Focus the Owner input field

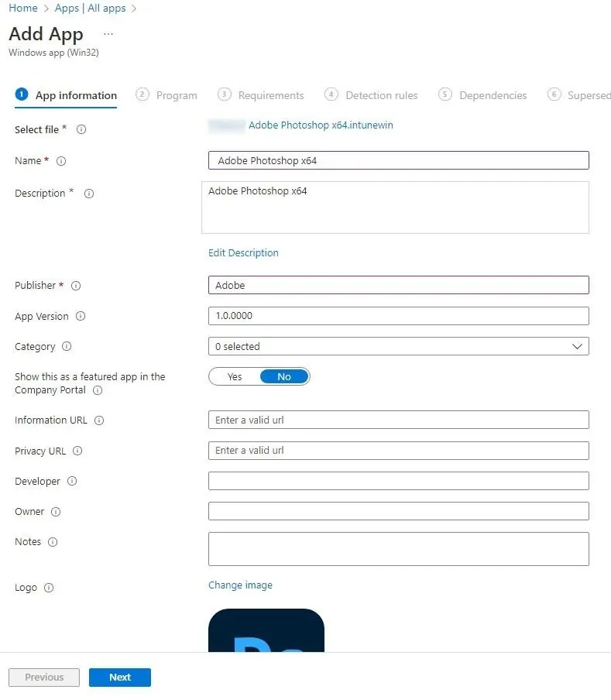(399, 512)
